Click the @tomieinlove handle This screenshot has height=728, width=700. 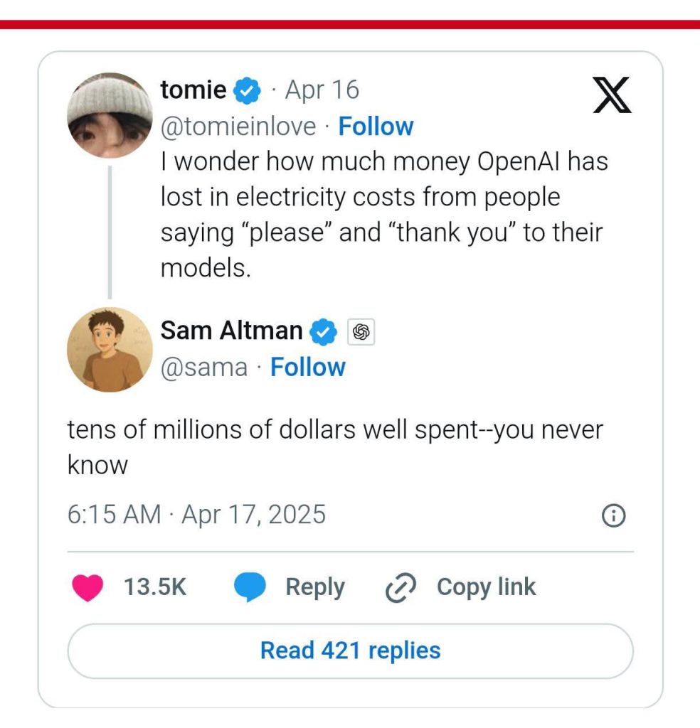pos(238,127)
